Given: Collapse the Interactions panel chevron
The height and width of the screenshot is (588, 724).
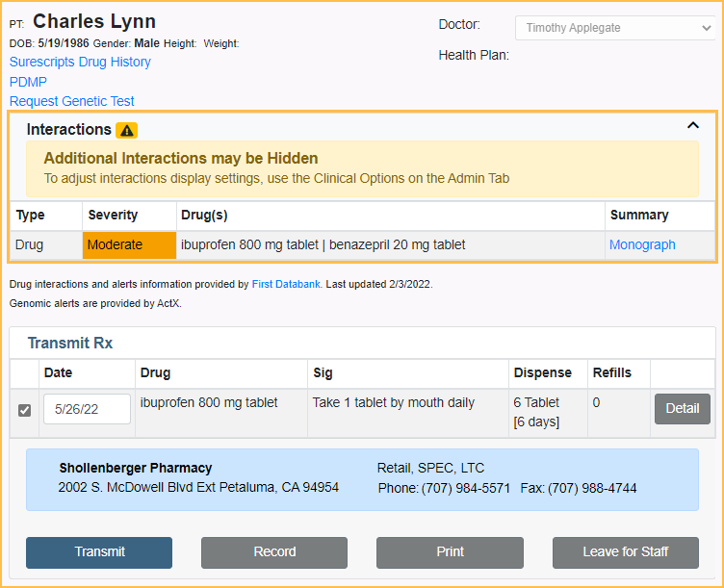Looking at the screenshot, I should pos(692,125).
